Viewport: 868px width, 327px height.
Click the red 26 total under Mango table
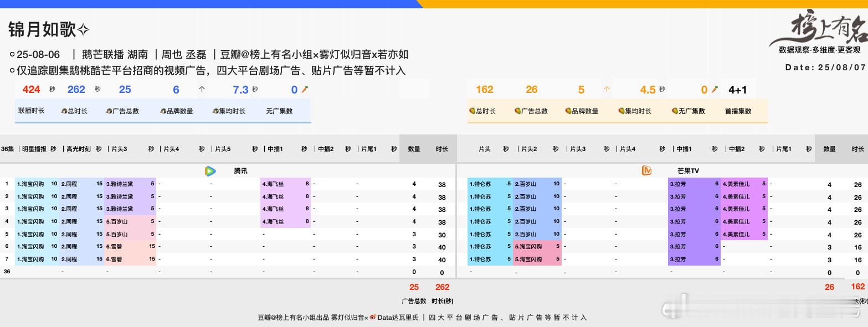(829, 287)
